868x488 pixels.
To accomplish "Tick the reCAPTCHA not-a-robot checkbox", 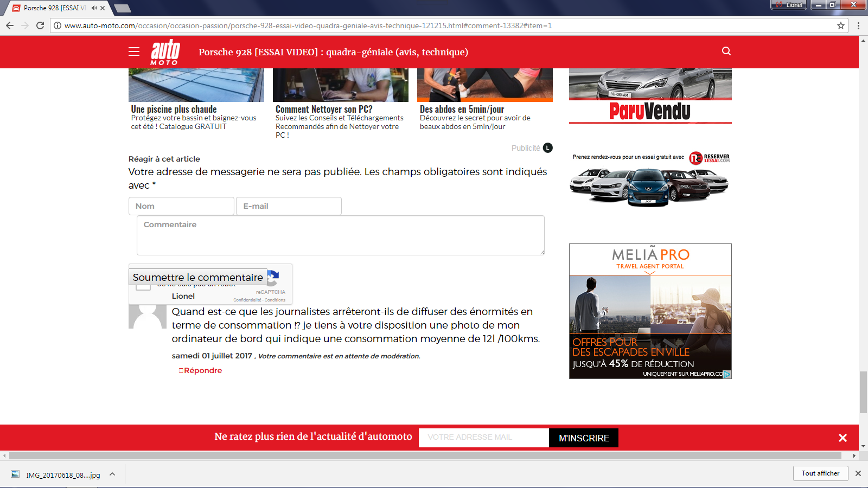I will pos(143,286).
